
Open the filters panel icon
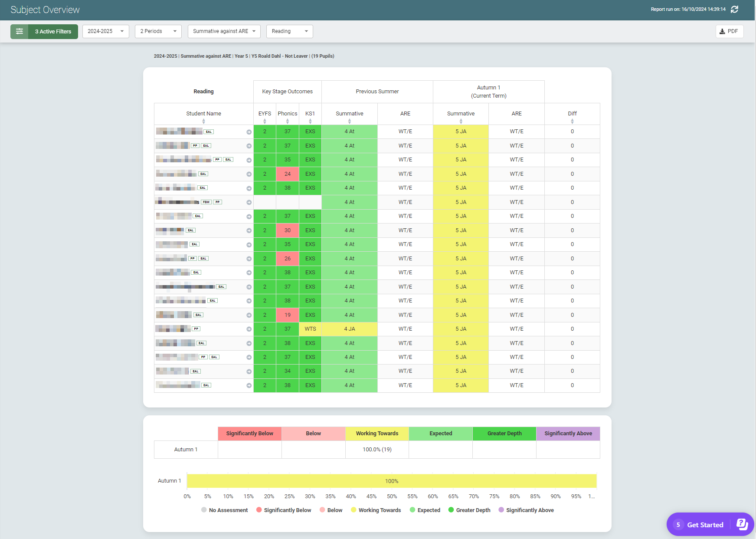pyautogui.click(x=20, y=31)
